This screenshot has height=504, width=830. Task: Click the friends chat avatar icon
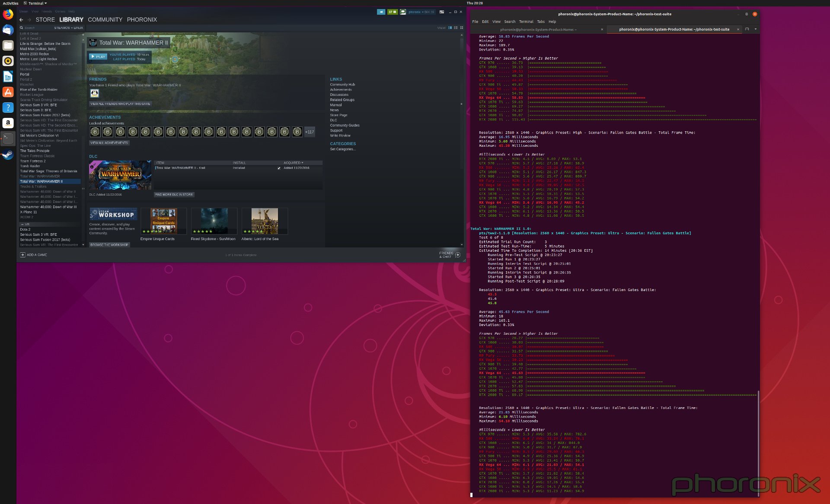(403, 12)
